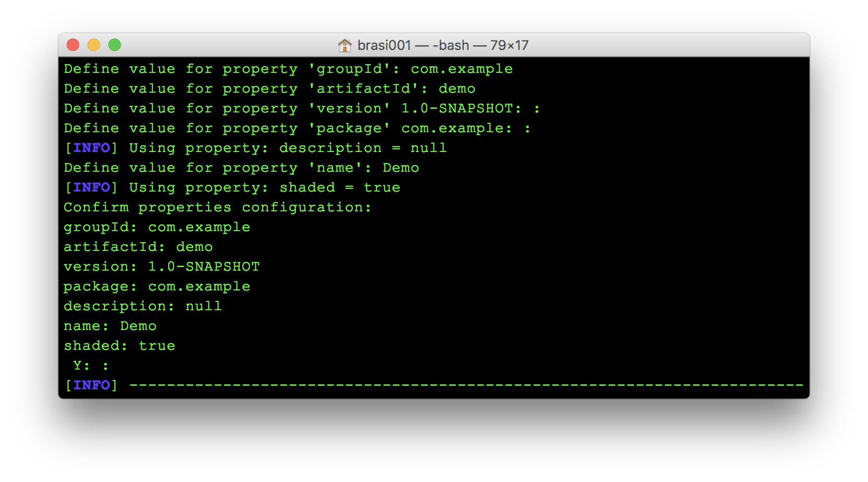Close the terminal with the red button

73,45
